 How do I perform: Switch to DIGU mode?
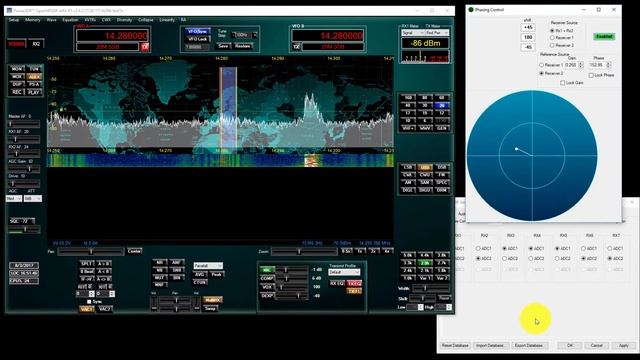tap(425, 190)
